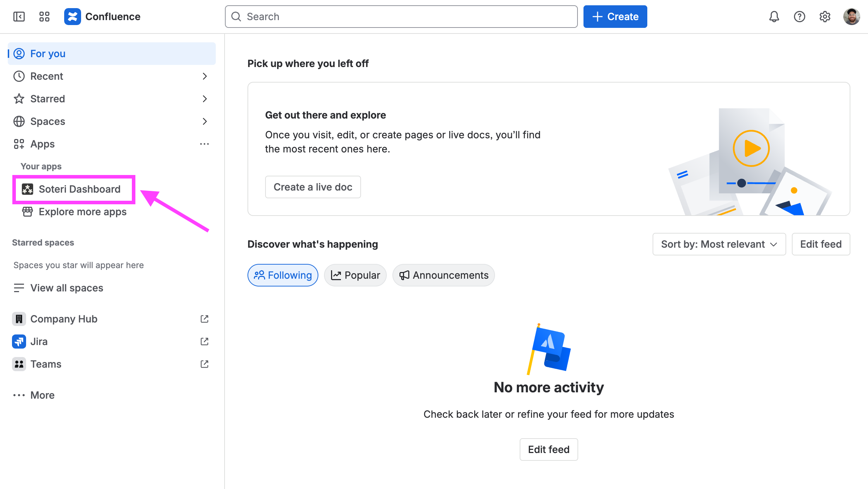Viewport: 868px width, 489px height.
Task: Click the user profile avatar
Action: coord(851,17)
